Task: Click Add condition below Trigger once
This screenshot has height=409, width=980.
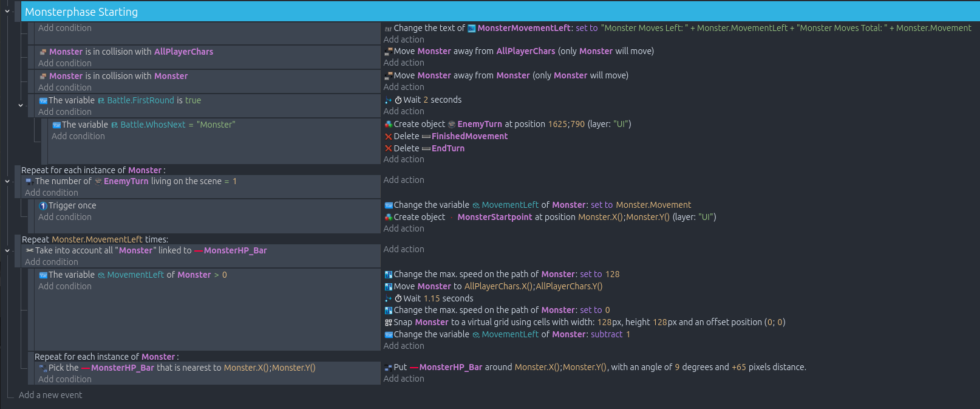Action: pos(65,217)
